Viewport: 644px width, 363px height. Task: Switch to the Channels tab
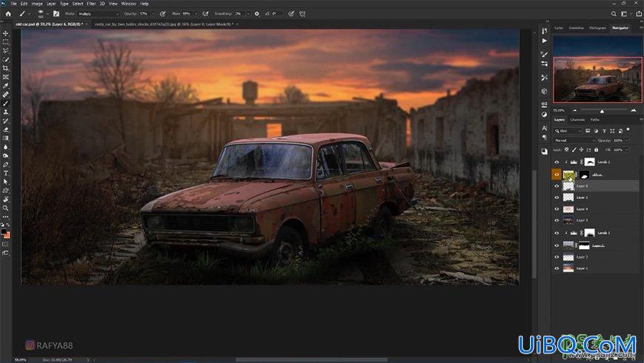577,120
